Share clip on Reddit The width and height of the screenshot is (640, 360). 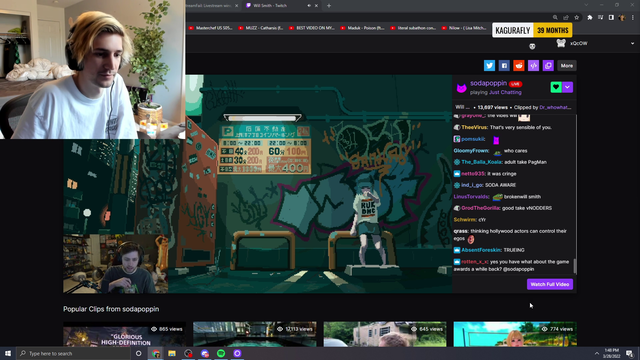(519, 65)
